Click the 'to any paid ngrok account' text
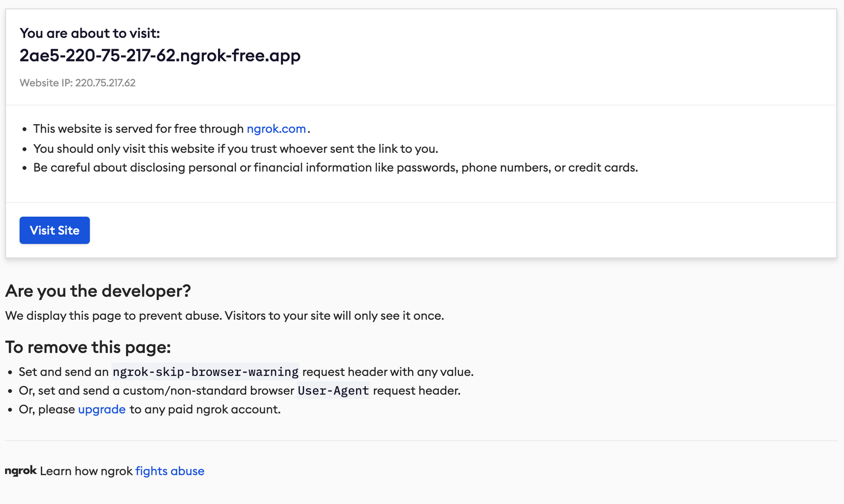 click(x=205, y=409)
